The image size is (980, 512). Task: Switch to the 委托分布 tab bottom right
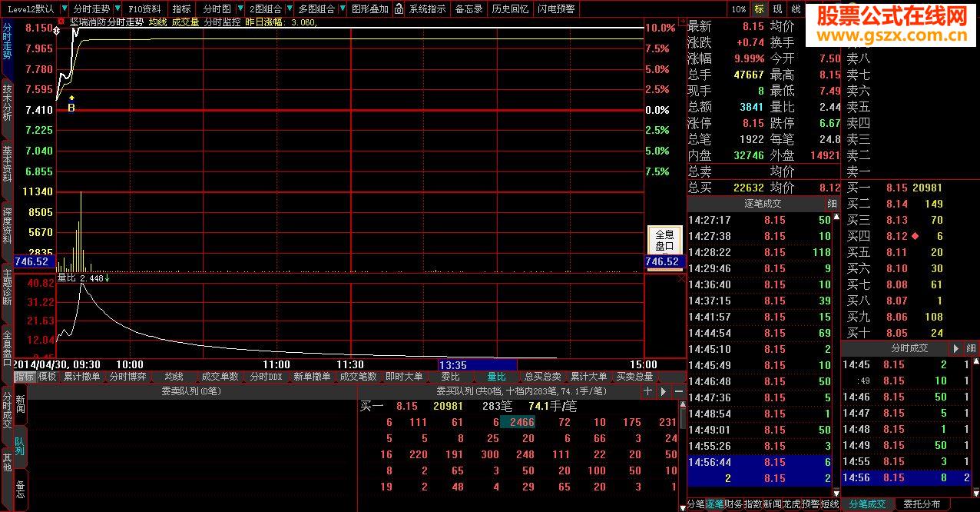pyautogui.click(x=922, y=504)
